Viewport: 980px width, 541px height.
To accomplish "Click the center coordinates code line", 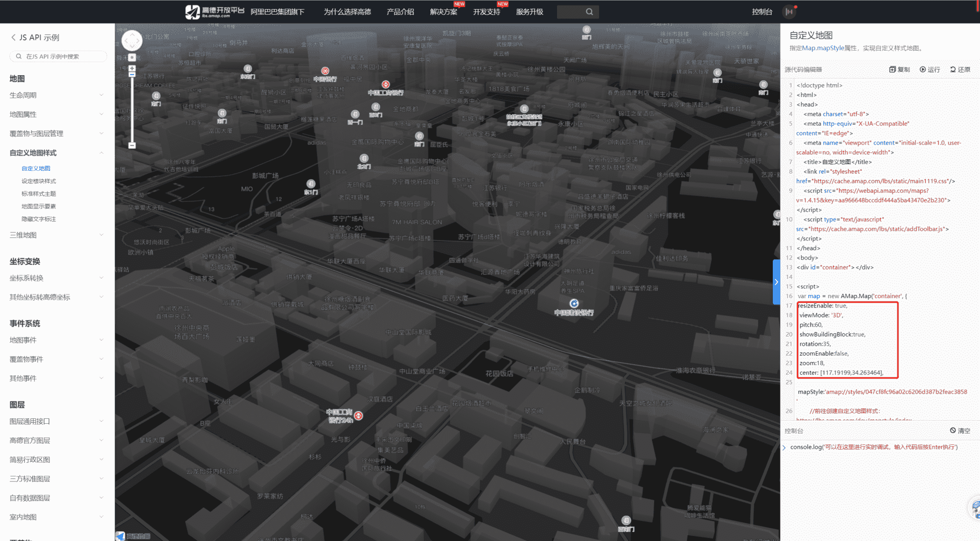I will tap(841, 373).
